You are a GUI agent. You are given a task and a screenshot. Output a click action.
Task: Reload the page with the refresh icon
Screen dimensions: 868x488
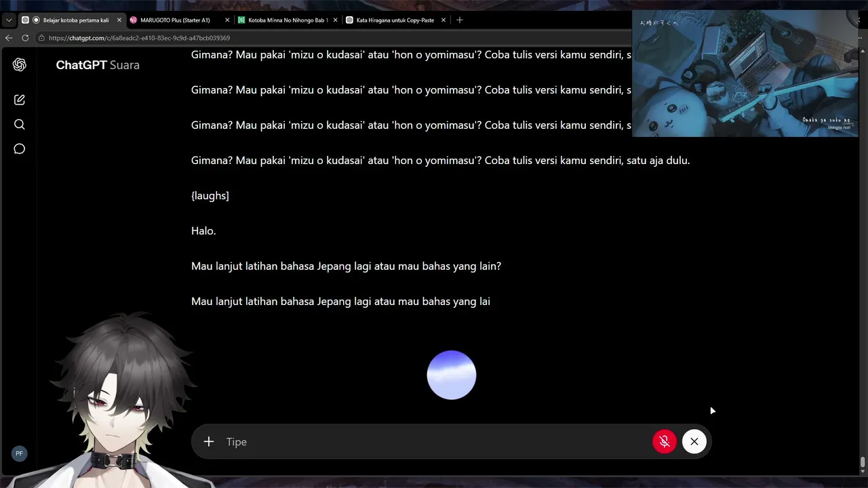coord(25,38)
